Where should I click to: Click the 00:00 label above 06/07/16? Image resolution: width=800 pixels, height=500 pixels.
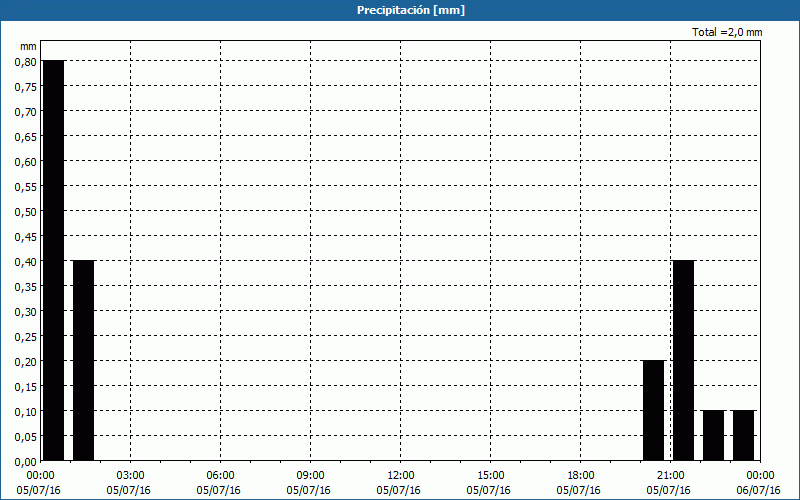point(760,476)
